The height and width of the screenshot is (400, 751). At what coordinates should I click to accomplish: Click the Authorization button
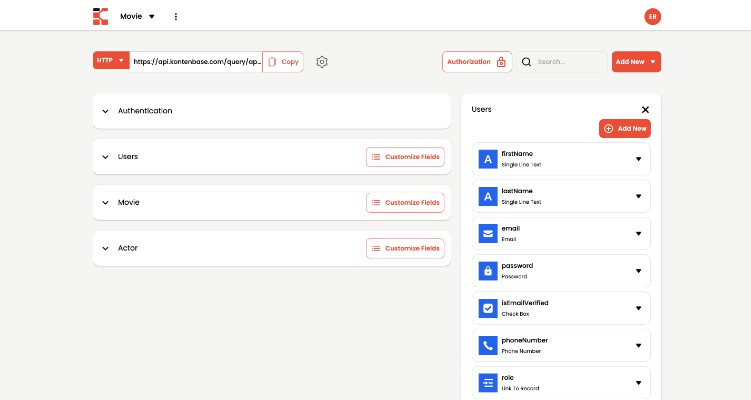tap(476, 62)
